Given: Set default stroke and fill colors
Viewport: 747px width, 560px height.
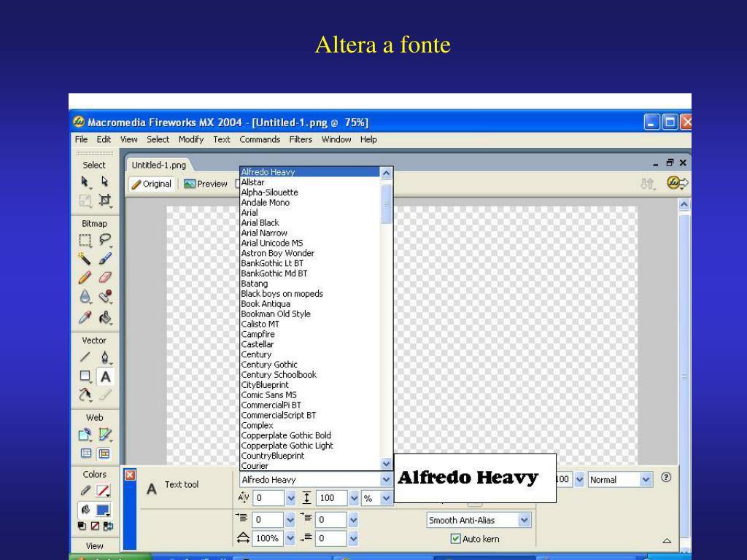Looking at the screenshot, I should tap(82, 526).
